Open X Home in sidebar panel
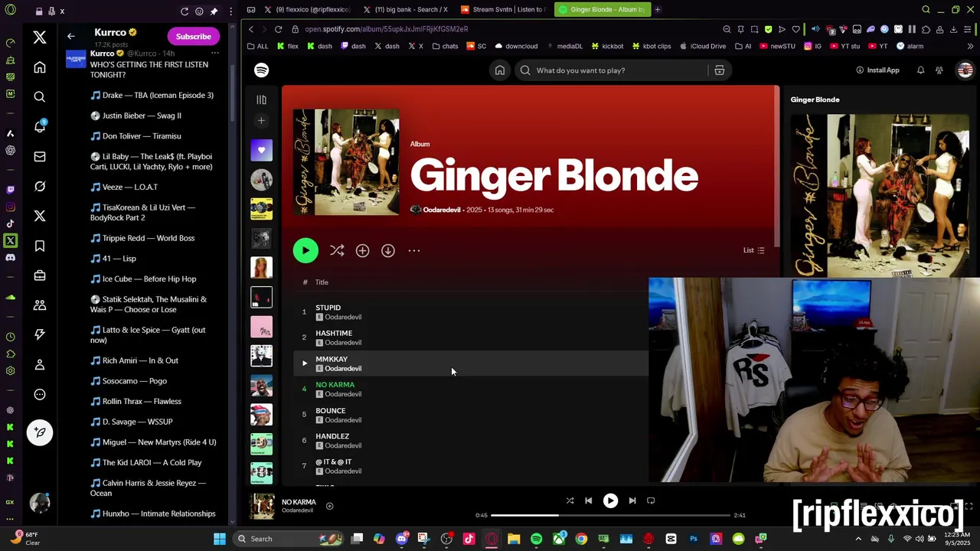Screen dimensions: 980x551 (x=40, y=67)
